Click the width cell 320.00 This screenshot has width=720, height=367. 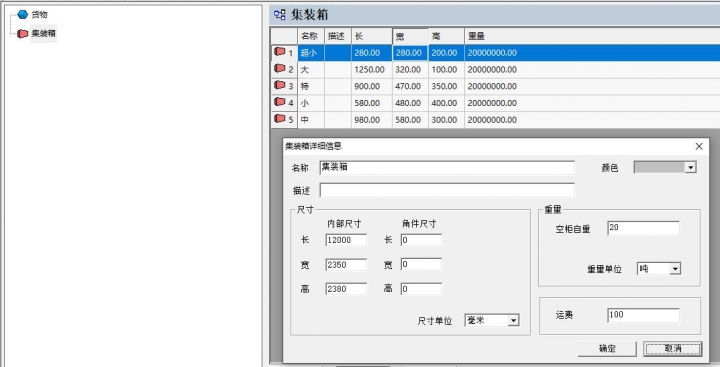tap(411, 69)
